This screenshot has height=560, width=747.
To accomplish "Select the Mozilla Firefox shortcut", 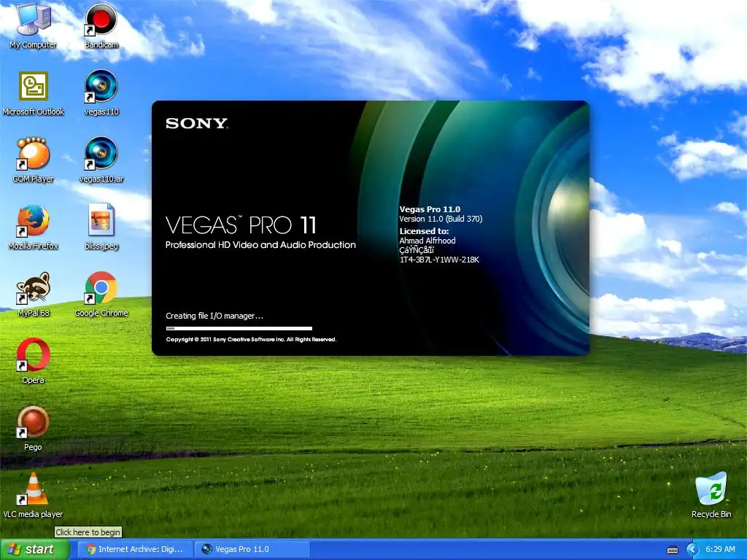I will pyautogui.click(x=33, y=227).
